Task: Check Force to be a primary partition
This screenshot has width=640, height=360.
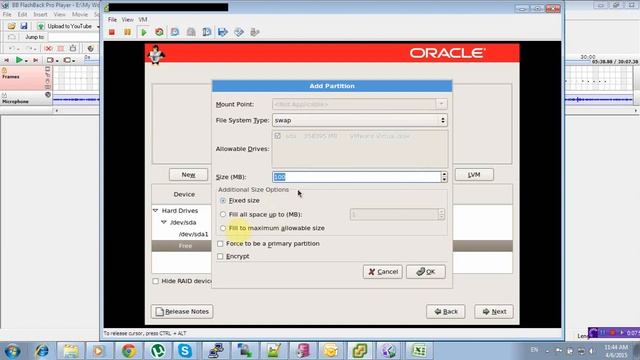Action: tap(220, 244)
